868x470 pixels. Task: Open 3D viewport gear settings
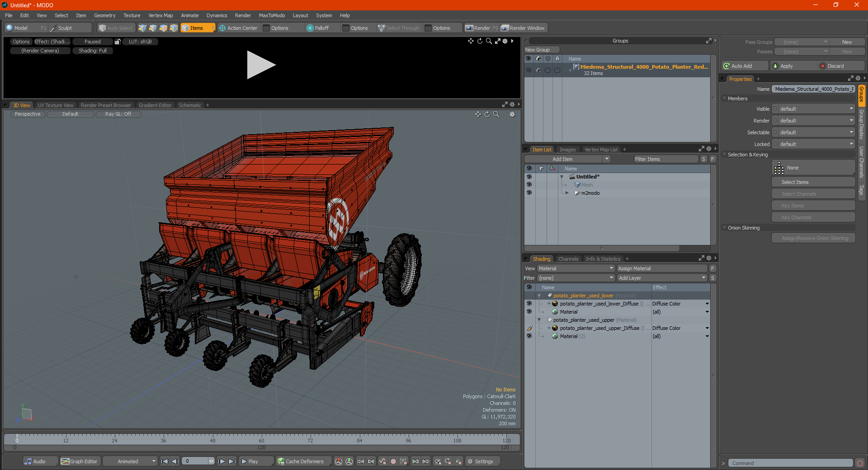coord(512,114)
